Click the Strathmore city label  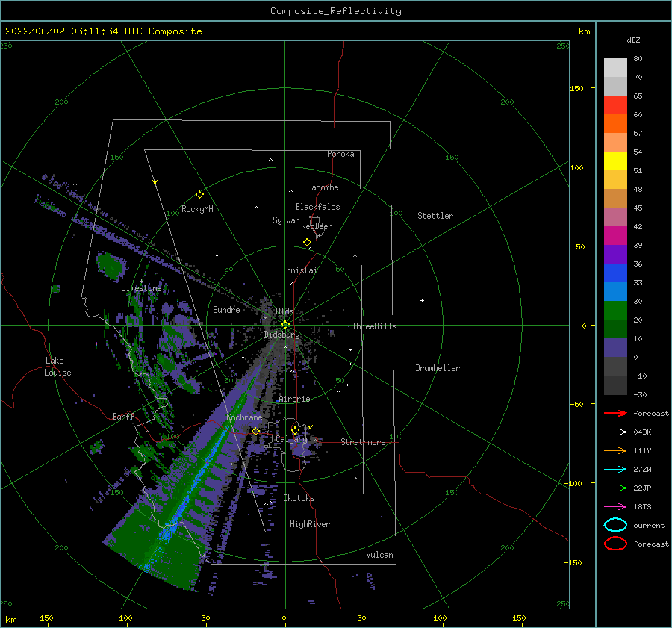coord(363,442)
